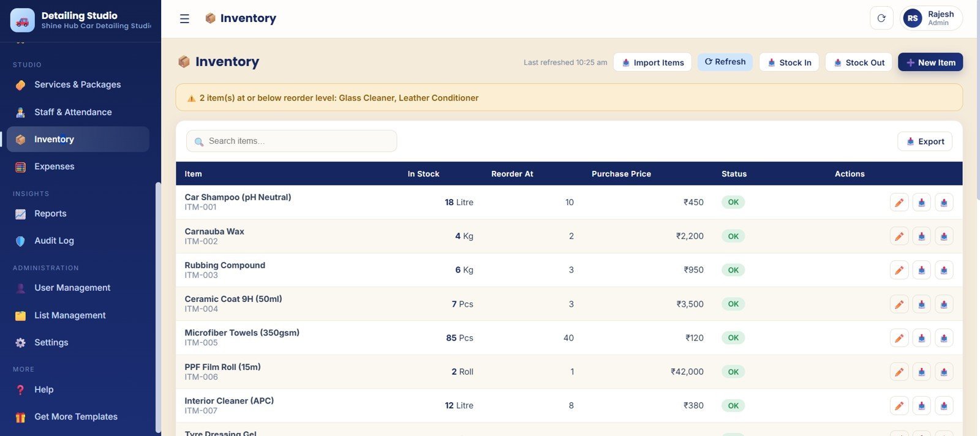Click the header Stock In button
The image size is (980, 436).
789,62
